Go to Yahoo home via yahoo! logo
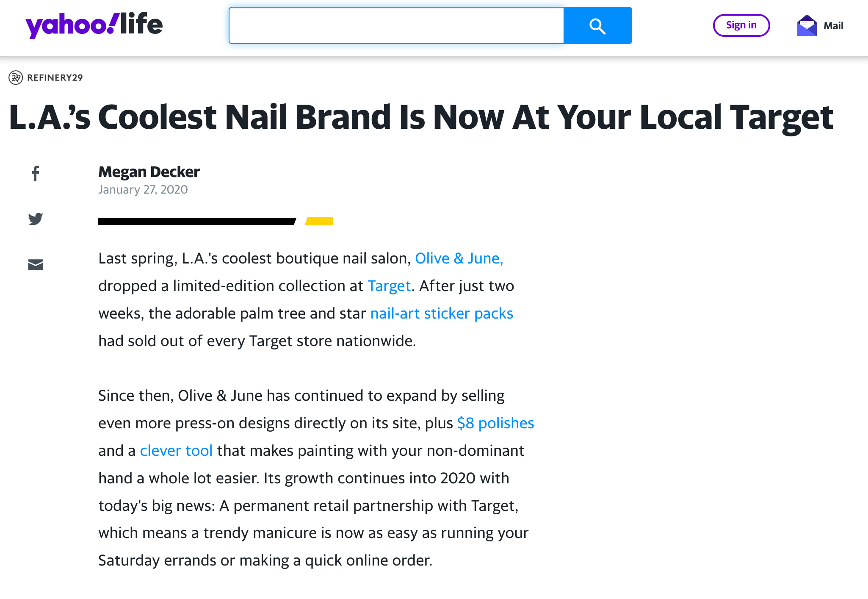Screen dimensions: 868x599 70,25
